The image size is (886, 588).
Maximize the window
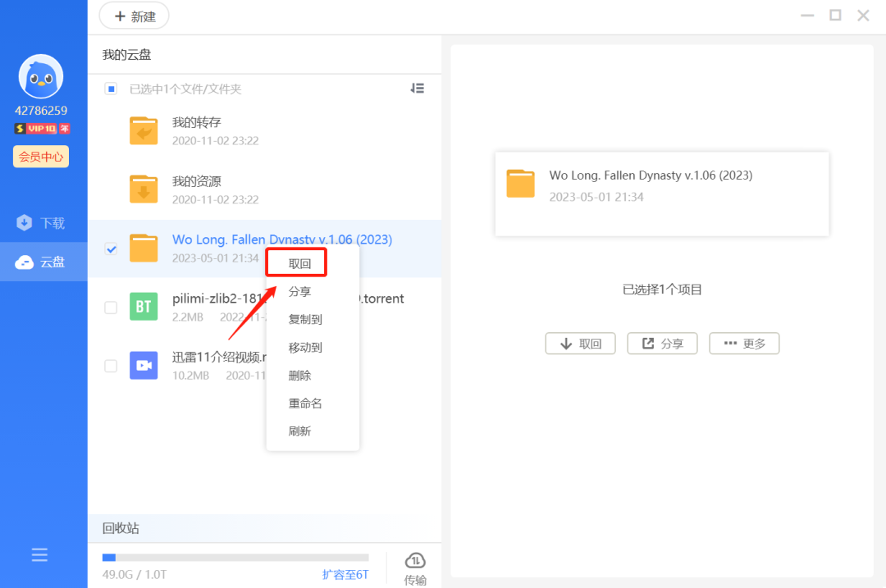click(x=835, y=16)
